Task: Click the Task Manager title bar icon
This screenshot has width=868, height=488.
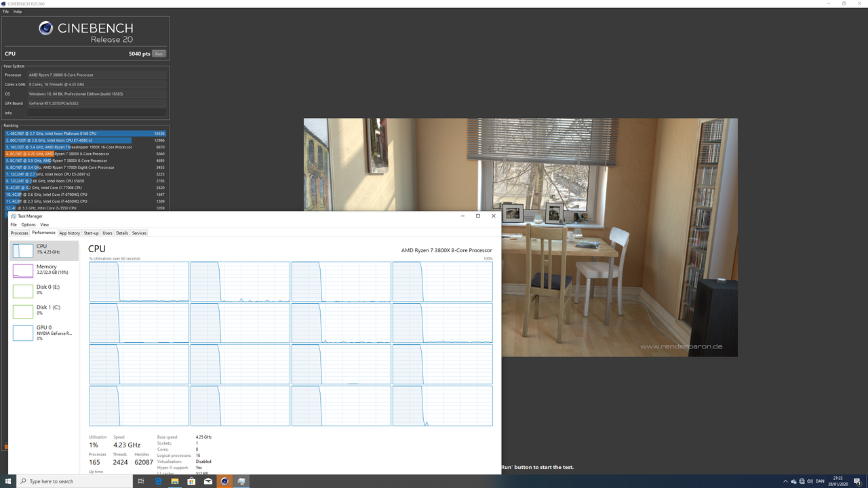Action: point(14,216)
